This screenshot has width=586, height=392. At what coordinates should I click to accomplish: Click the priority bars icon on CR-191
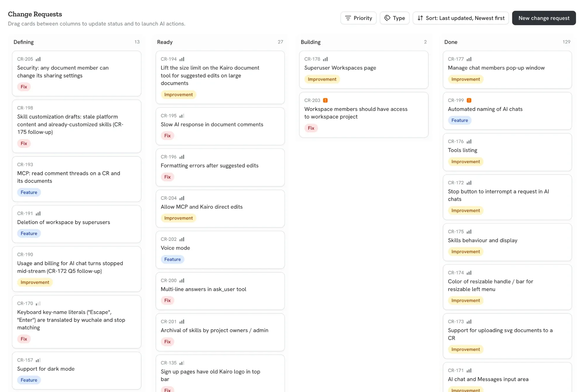pos(38,214)
